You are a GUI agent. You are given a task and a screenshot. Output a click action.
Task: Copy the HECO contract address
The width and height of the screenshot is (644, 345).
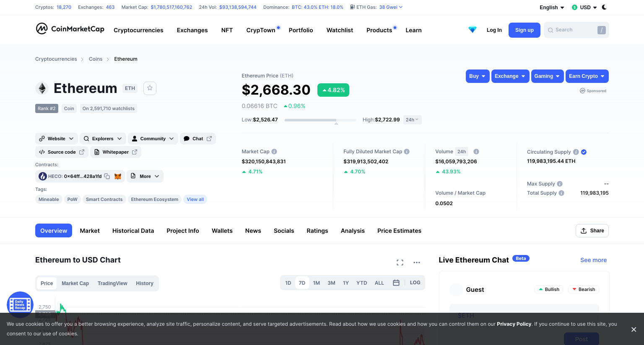[107, 176]
